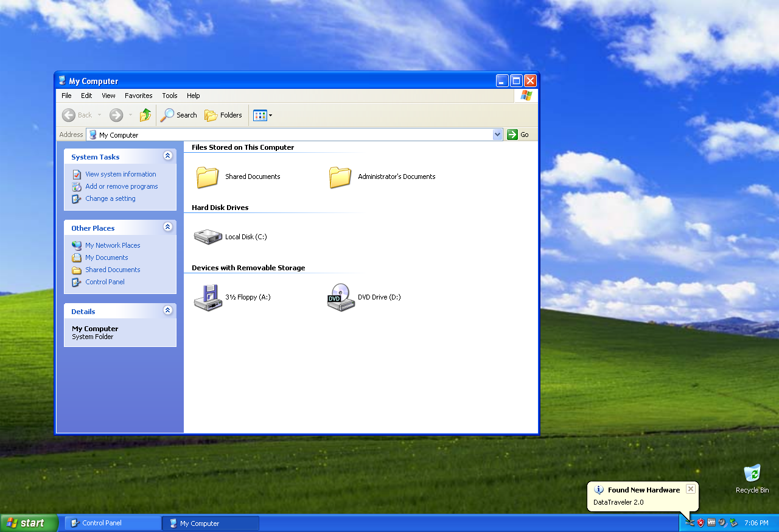
Task: Click the VMware Tools tray icon
Action: [711, 522]
